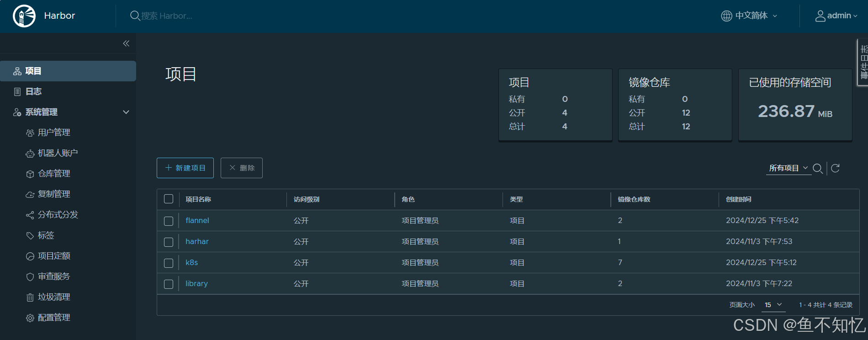Refresh the project list
This screenshot has width=868, height=340.
[x=835, y=168]
